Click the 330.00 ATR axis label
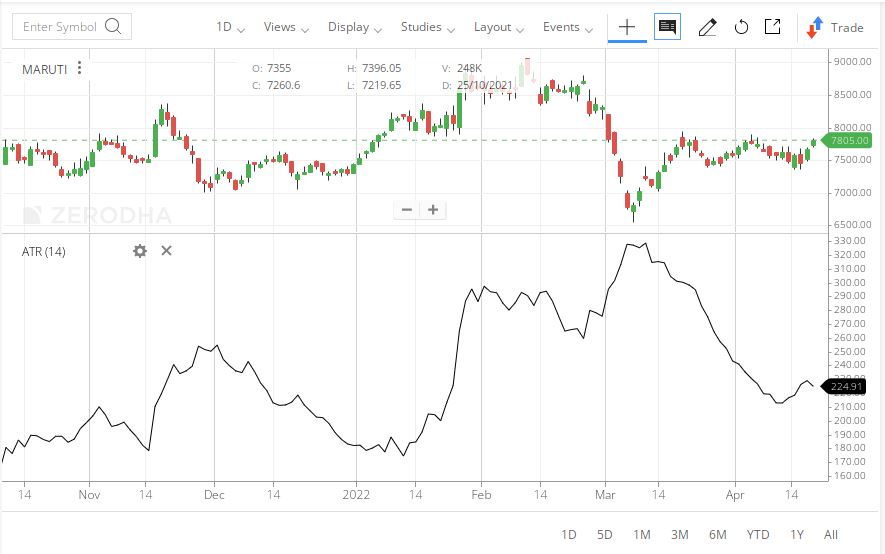Image resolution: width=885 pixels, height=554 pixels. click(849, 240)
